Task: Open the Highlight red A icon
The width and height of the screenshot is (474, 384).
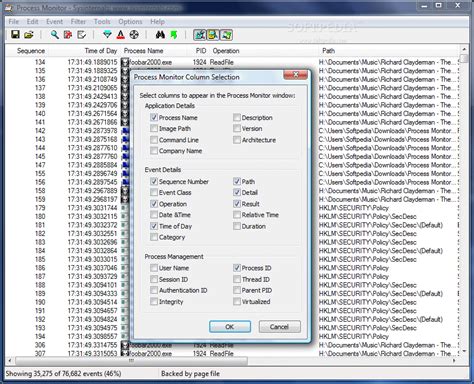Action: click(121, 35)
